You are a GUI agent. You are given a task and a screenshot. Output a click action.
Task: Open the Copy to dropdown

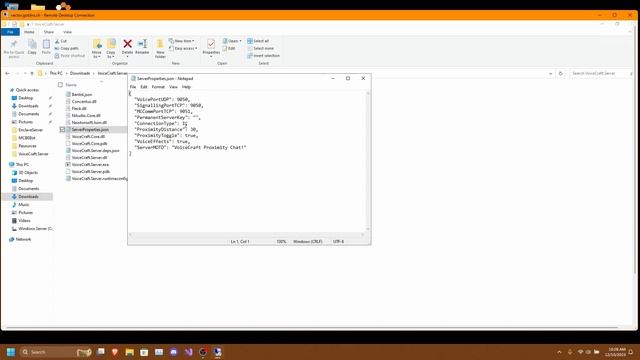click(111, 49)
